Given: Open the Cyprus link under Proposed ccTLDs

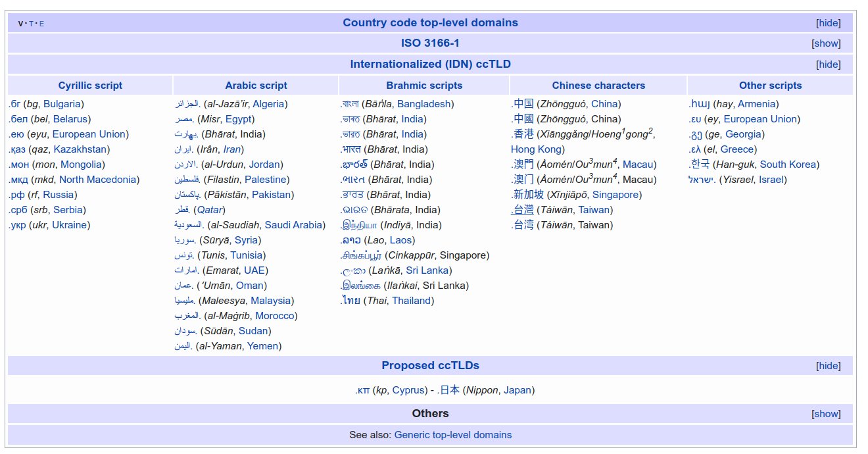Looking at the screenshot, I should (408, 390).
